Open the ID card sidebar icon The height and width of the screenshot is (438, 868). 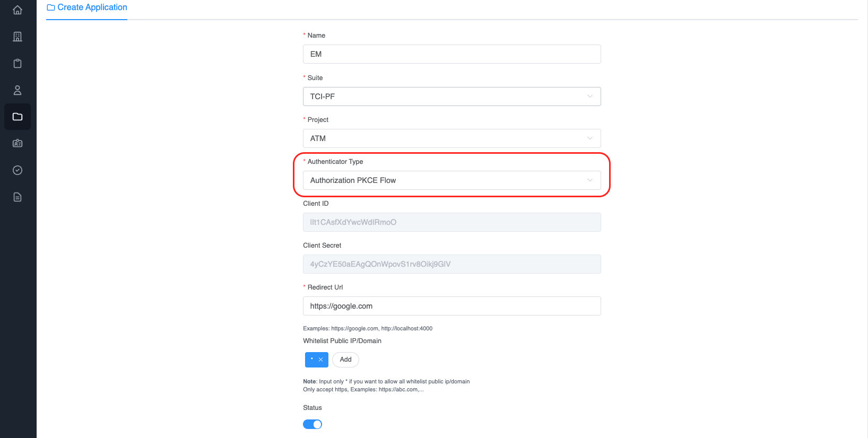(x=18, y=143)
